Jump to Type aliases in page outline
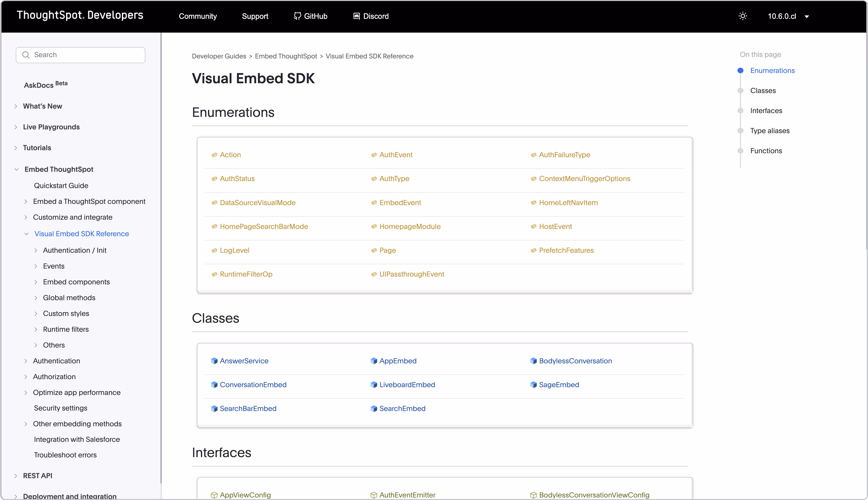Screen dimensions: 868x500 click(x=770, y=131)
